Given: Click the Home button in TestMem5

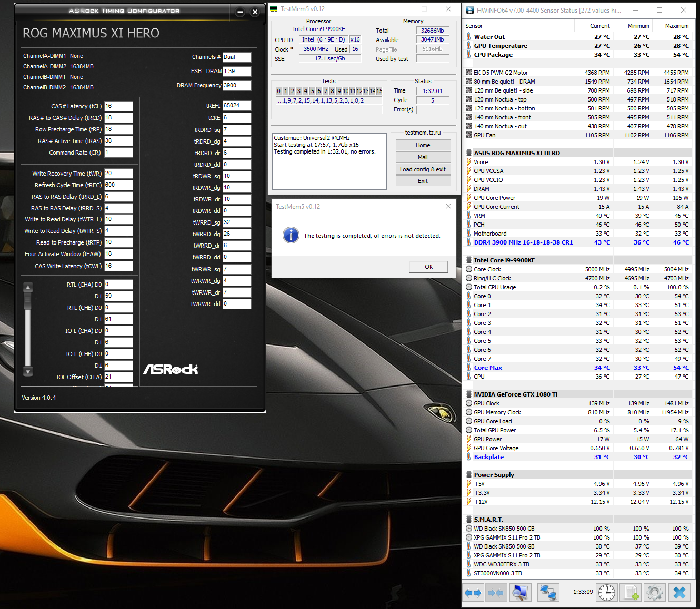Looking at the screenshot, I should click(423, 145).
